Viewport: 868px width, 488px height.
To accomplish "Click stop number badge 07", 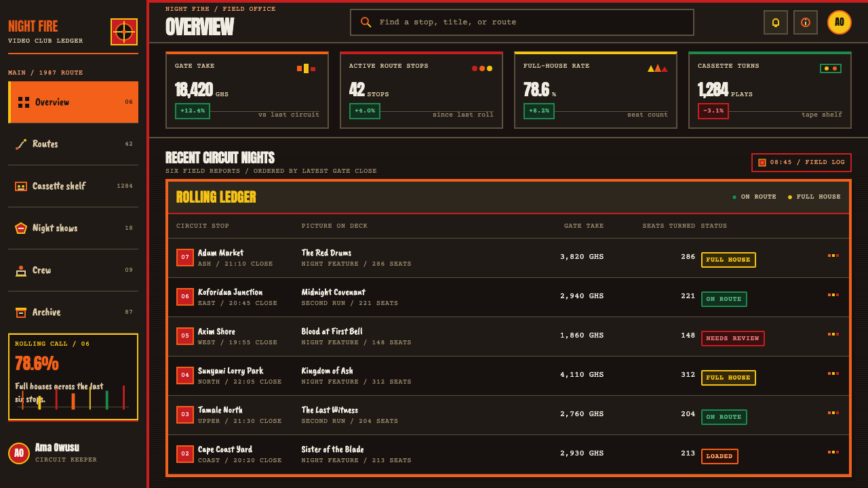I will point(185,258).
